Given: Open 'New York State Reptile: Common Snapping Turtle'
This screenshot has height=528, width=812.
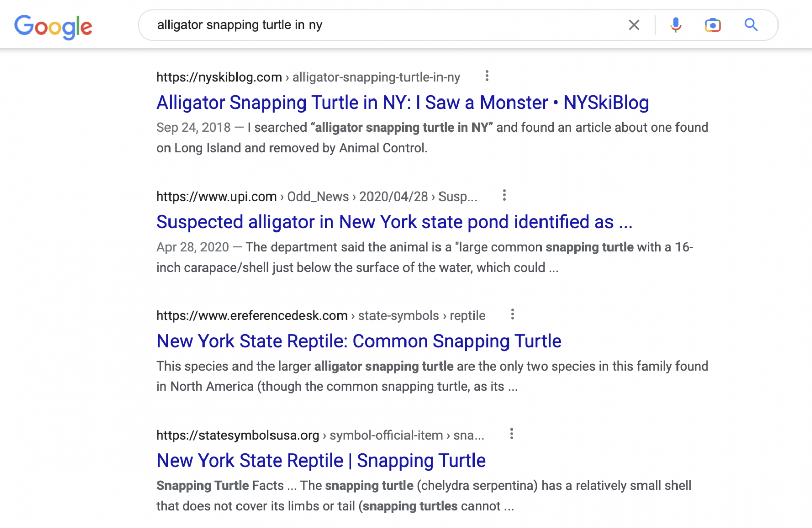Looking at the screenshot, I should tap(358, 341).
